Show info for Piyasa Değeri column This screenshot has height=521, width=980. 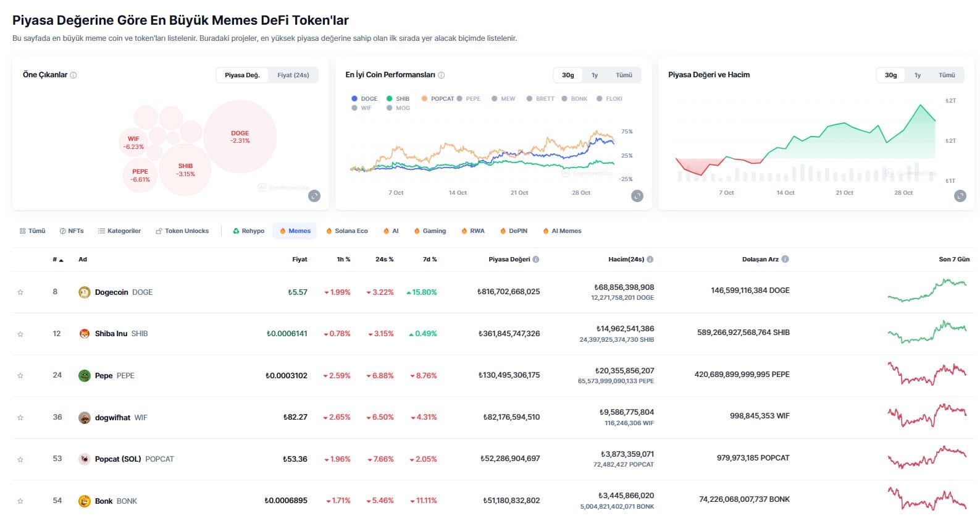pyautogui.click(x=536, y=260)
